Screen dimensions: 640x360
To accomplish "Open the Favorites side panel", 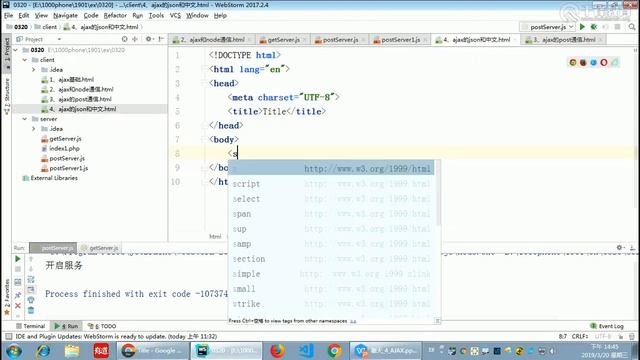I will coord(7,297).
